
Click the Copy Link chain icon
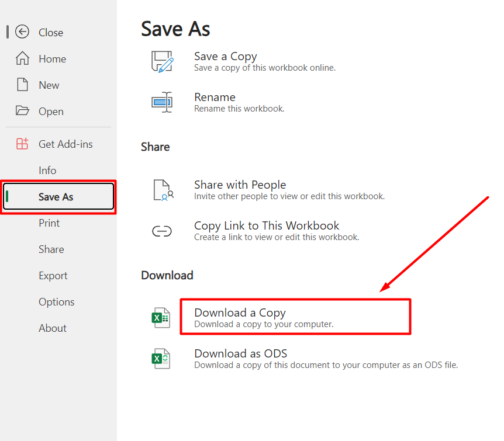click(162, 231)
